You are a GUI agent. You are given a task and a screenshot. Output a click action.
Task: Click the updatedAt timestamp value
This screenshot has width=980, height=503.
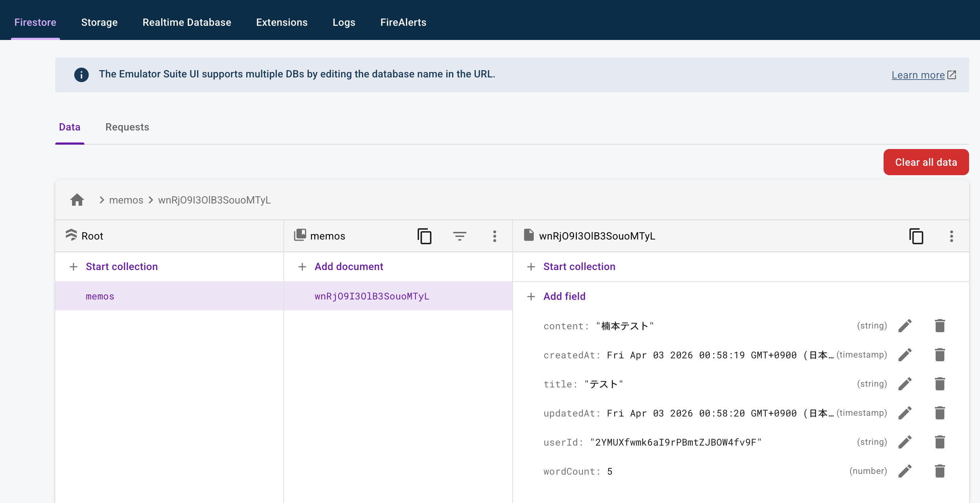click(x=720, y=413)
